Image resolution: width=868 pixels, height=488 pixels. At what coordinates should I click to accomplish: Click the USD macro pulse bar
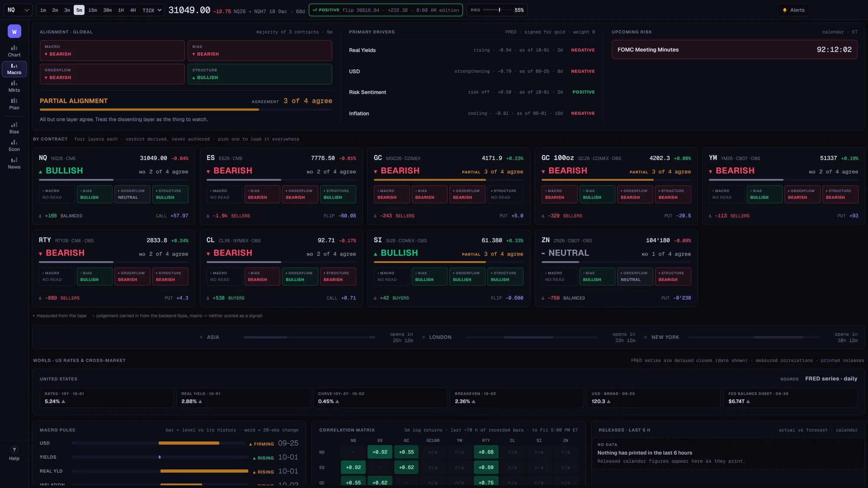[158, 443]
